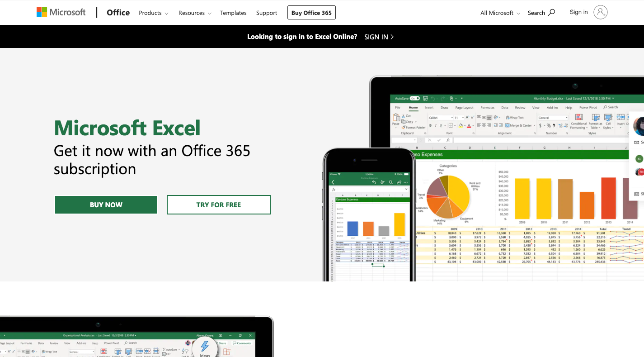644x357 pixels.
Task: Open the Formulas tab in Monthly Budget ribbon
Action: point(488,108)
